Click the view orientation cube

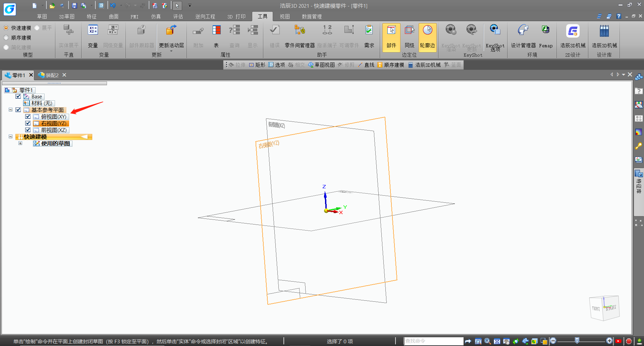click(x=604, y=308)
